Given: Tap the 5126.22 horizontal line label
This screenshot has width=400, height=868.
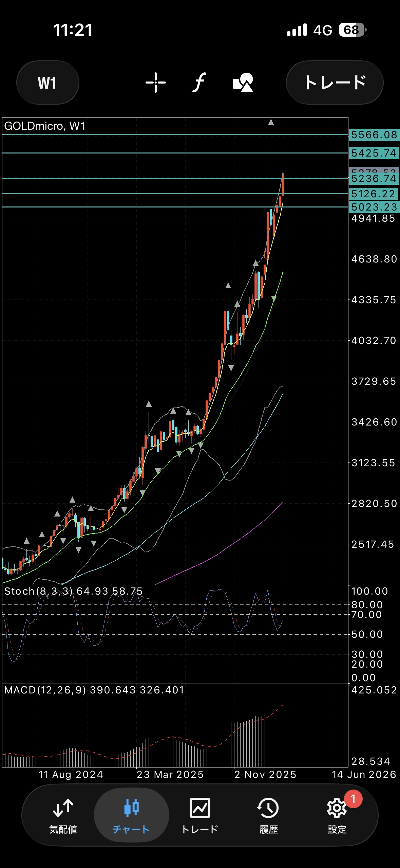Looking at the screenshot, I should tap(373, 194).
